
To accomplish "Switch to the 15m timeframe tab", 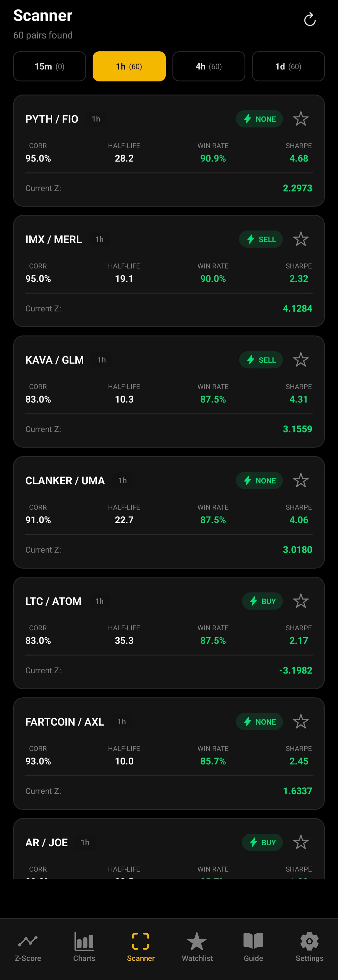I will click(x=49, y=66).
